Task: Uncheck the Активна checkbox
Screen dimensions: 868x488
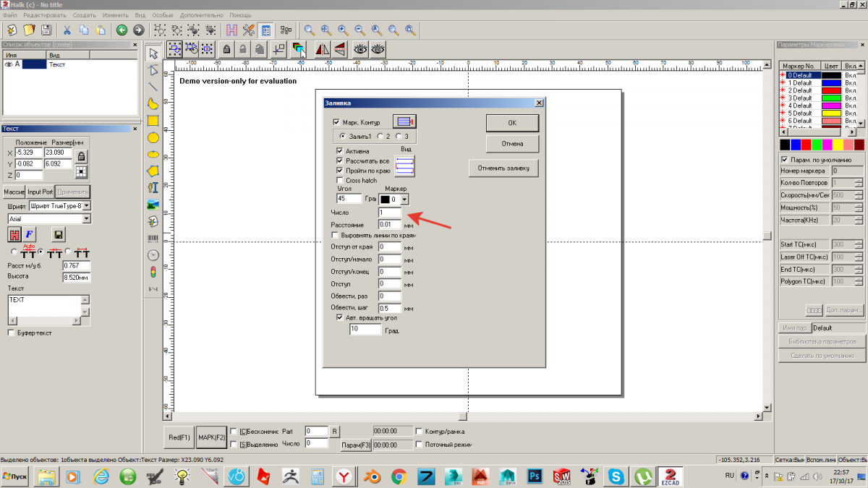Action: click(x=341, y=151)
